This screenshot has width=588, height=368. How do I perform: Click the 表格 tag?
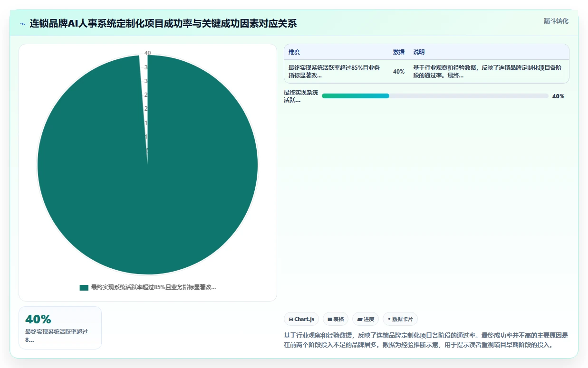tap(336, 319)
